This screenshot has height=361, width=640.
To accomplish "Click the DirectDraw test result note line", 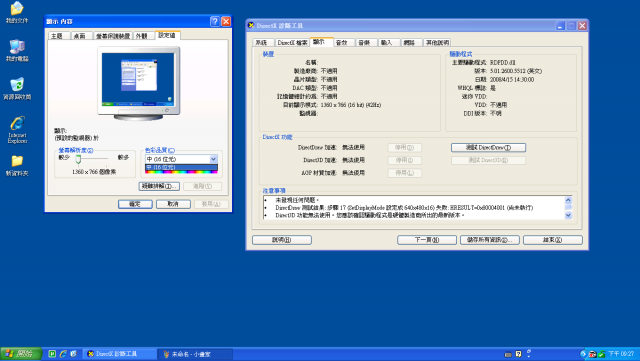I will (404, 207).
